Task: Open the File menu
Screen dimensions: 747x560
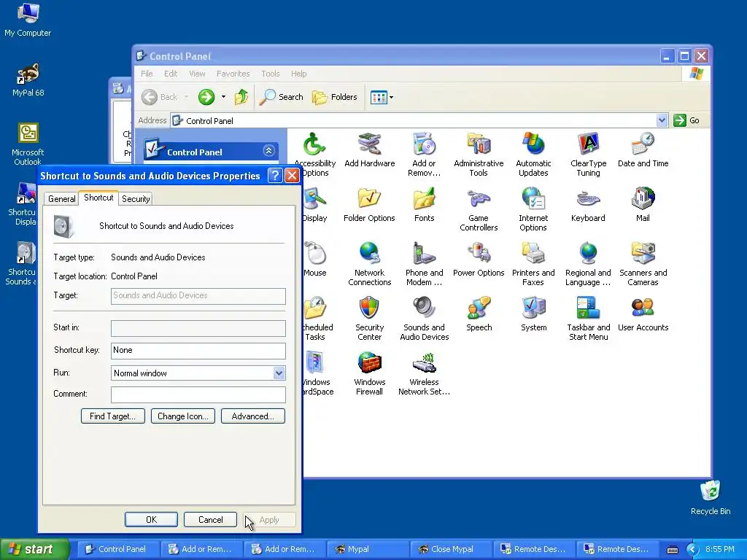Action: coord(147,74)
